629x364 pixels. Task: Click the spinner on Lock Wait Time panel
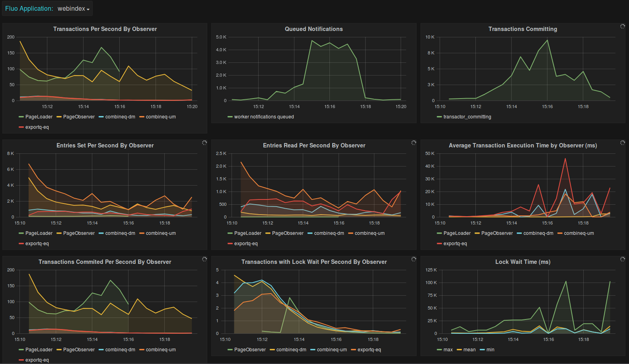(x=622, y=259)
